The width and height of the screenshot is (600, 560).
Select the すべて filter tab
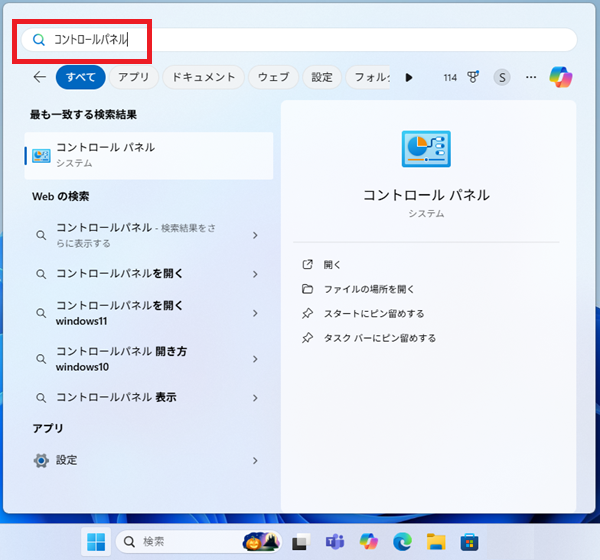pos(81,77)
